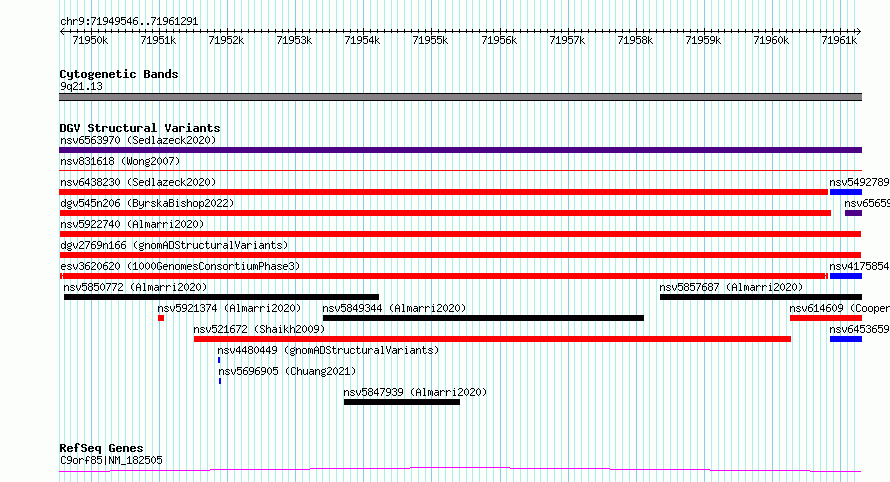Click the DGV Structural Variants track title
The height and width of the screenshot is (482, 890).
140,128
